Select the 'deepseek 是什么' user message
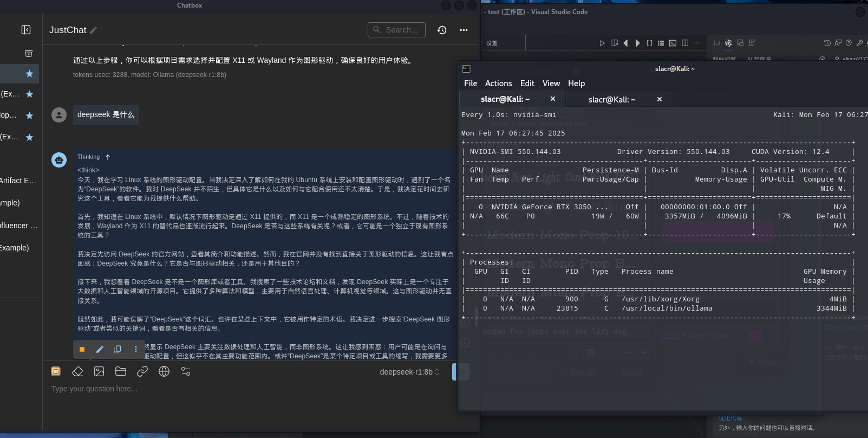This screenshot has height=438, width=868. [106, 115]
